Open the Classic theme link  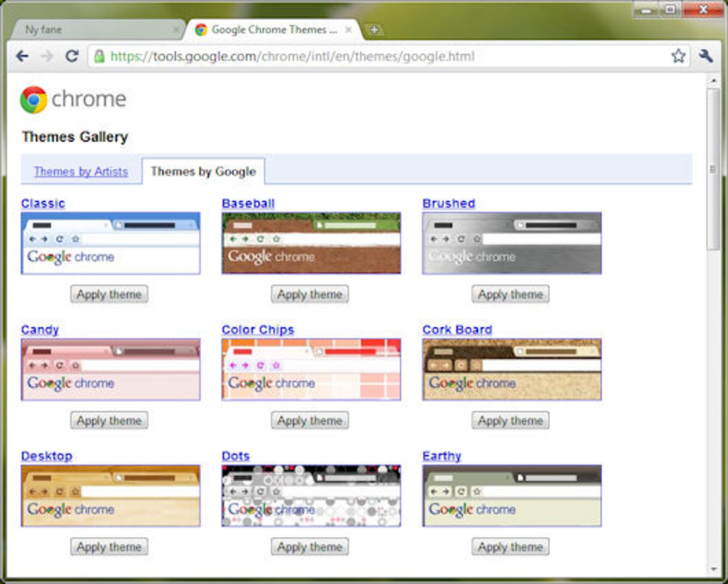[x=43, y=203]
